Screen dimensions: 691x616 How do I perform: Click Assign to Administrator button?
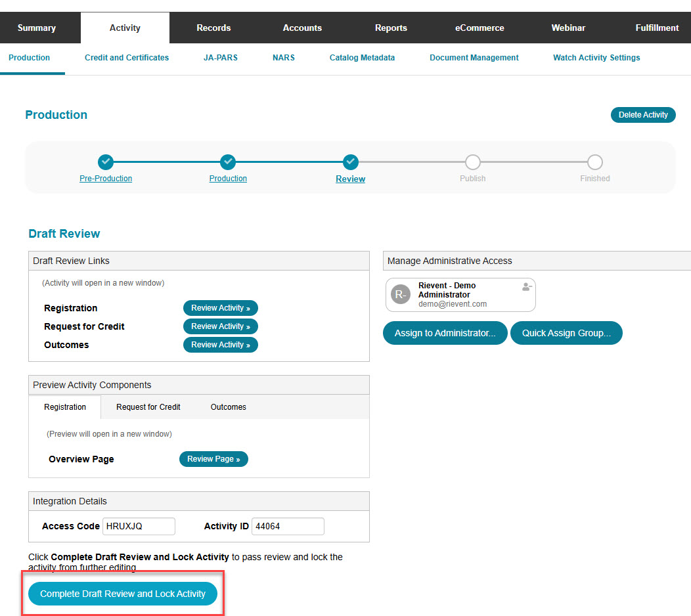(445, 333)
